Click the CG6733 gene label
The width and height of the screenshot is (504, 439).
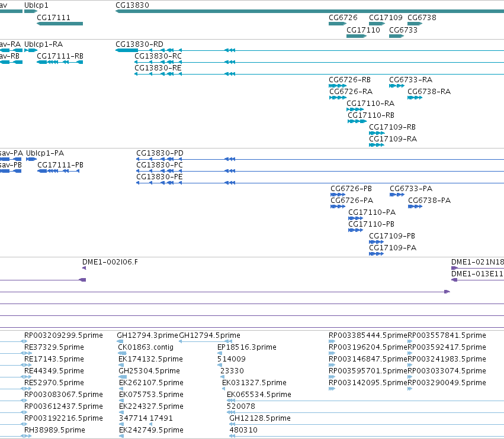[403, 30]
